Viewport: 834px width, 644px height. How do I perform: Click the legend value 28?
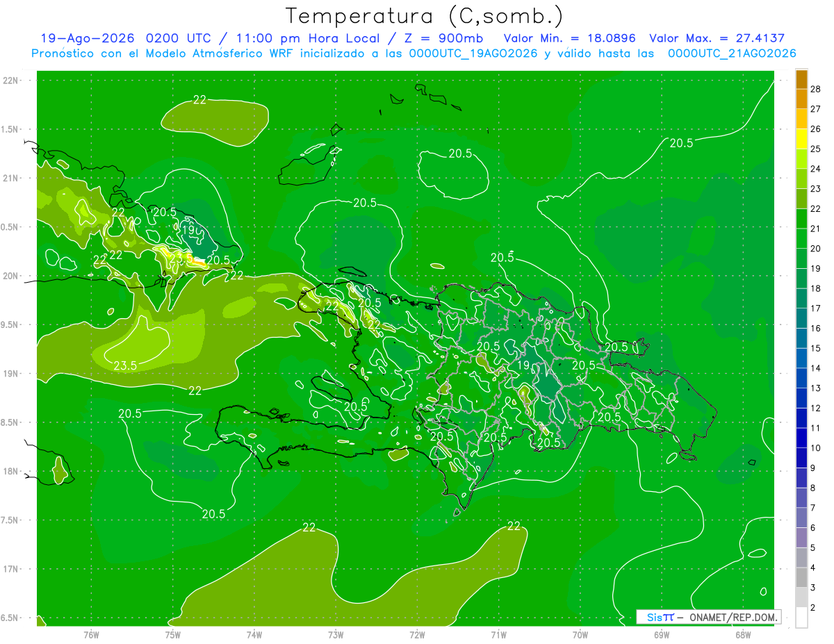coord(816,89)
